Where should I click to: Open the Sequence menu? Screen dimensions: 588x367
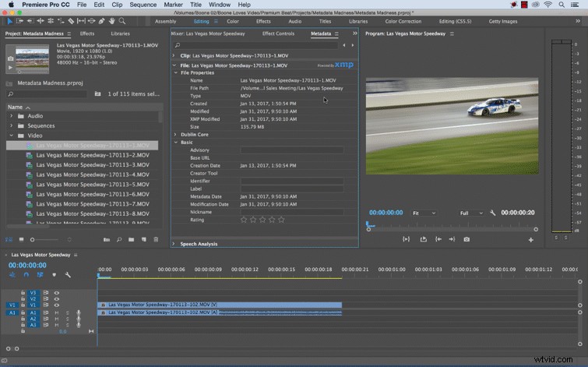click(143, 5)
